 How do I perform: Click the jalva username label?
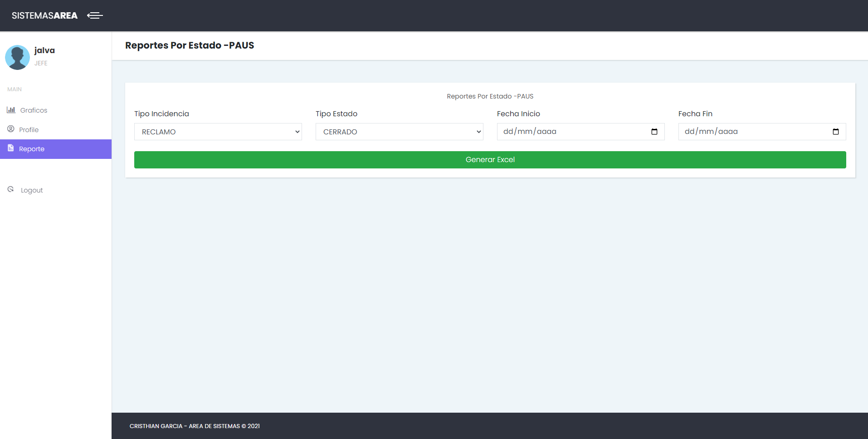[x=44, y=50]
